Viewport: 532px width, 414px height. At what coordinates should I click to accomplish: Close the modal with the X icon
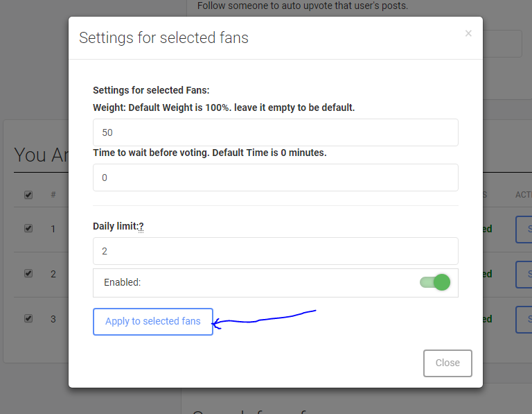pos(468,33)
